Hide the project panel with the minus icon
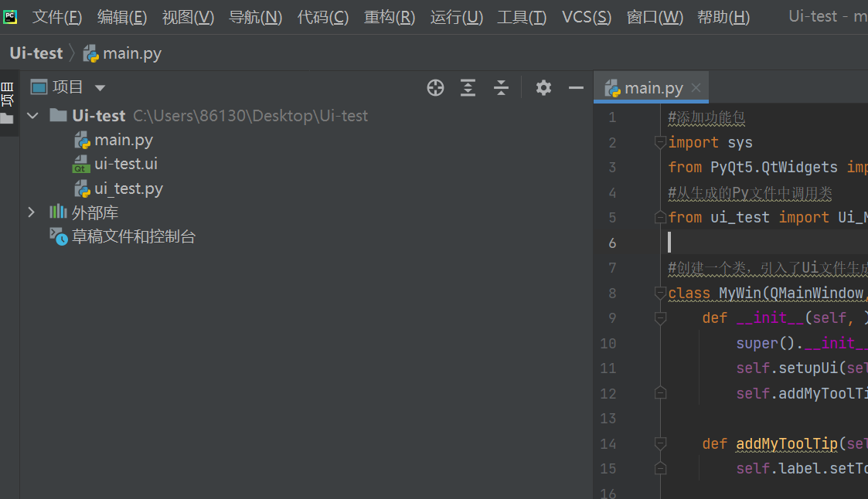 [x=575, y=87]
